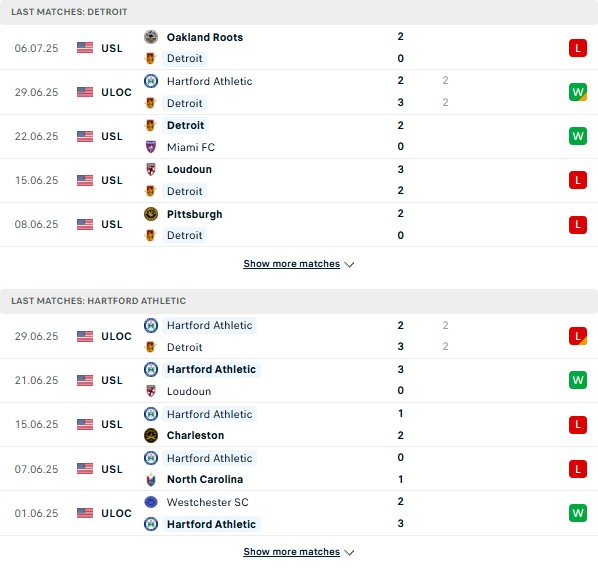Open the 01.06.25 Westchester SC match row
598x568 pixels.
pyautogui.click(x=299, y=513)
